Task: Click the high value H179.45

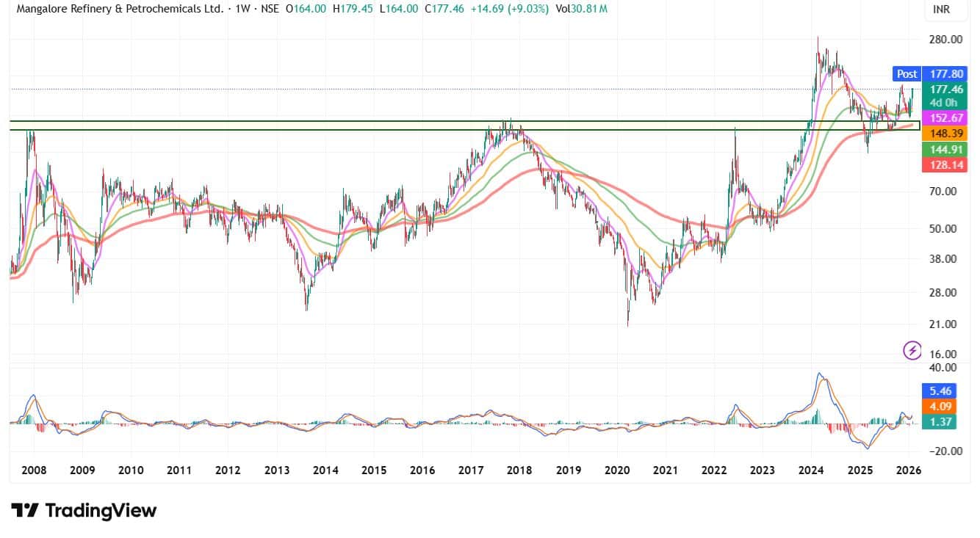Action: [352, 9]
